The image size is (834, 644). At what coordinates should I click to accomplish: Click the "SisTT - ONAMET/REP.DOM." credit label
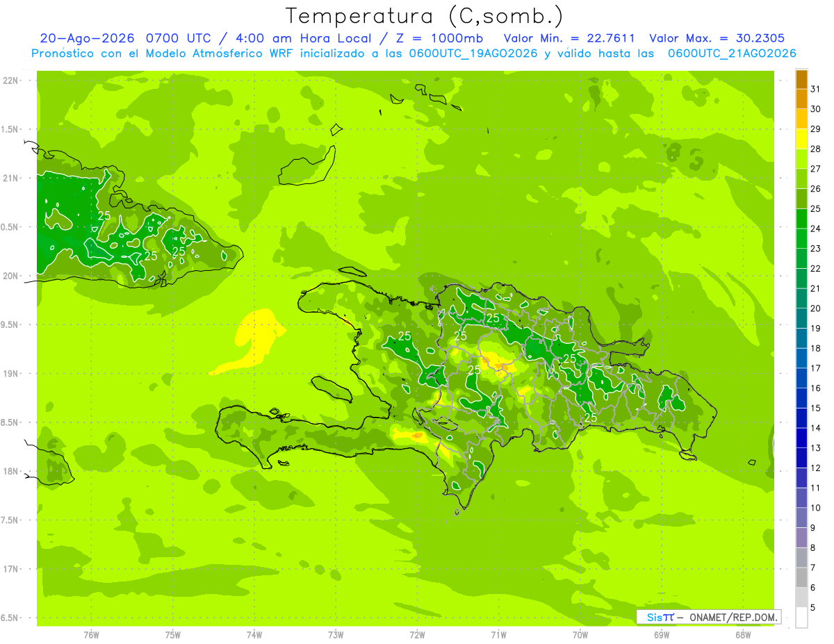(x=708, y=617)
